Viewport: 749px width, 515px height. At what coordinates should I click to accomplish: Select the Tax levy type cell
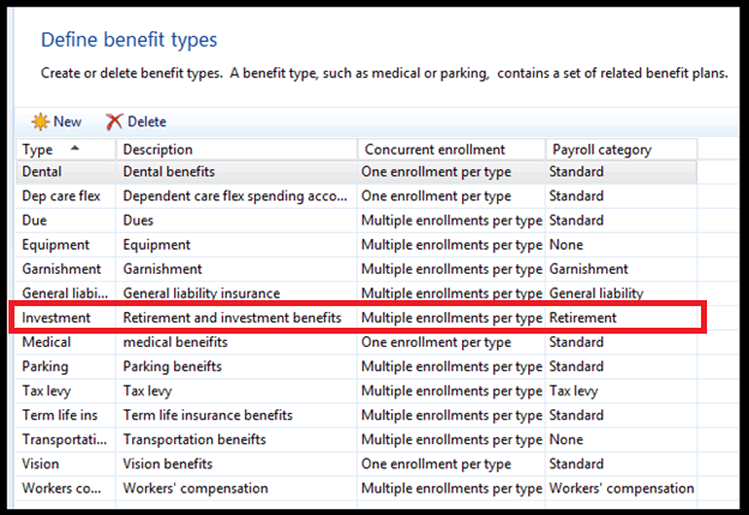[66, 391]
